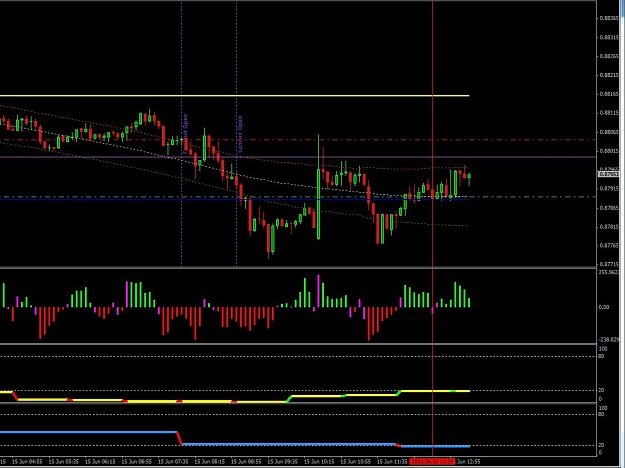Image resolution: width=625 pixels, height=468 pixels.
Task: Click the 0.87765 price axis label
Action: click(610, 246)
